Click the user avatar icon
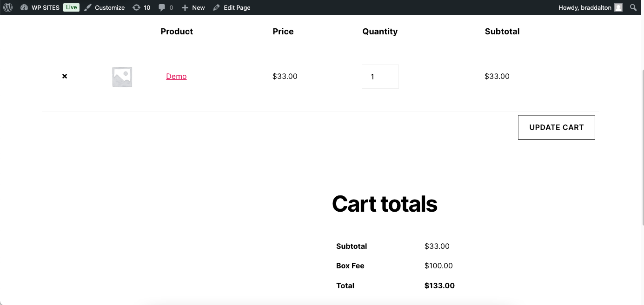This screenshot has height=305, width=644. coord(618,7)
